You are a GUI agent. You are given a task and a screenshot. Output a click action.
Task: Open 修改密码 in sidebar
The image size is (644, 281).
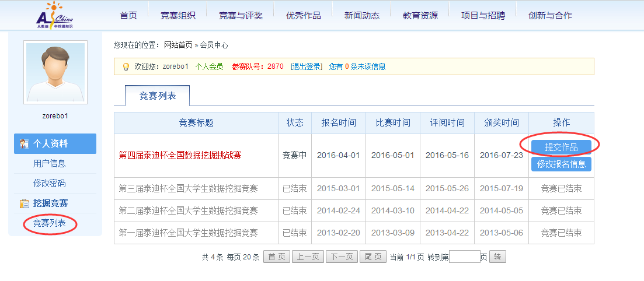pos(49,184)
